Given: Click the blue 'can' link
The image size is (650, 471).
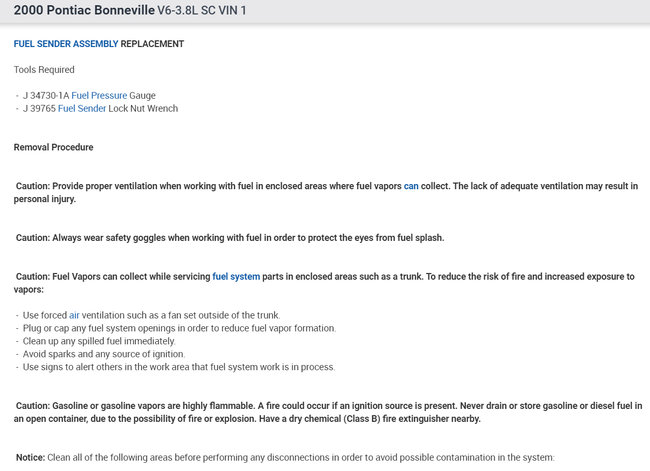Looking at the screenshot, I should tap(411, 186).
